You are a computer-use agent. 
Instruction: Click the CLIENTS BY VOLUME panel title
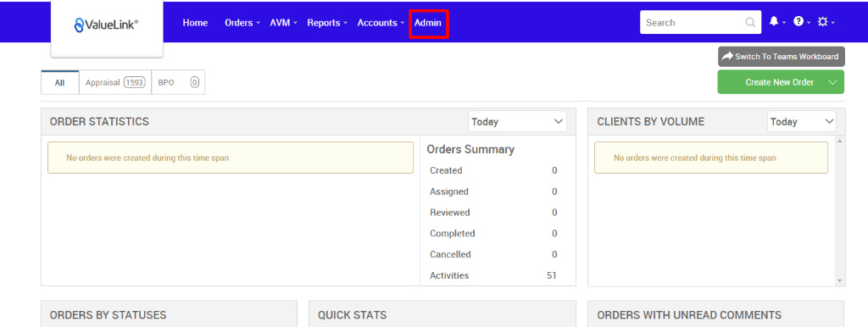pyautogui.click(x=651, y=122)
